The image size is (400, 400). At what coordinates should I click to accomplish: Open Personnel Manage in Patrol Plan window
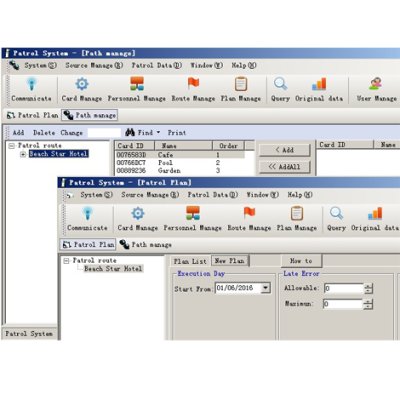pos(193,218)
